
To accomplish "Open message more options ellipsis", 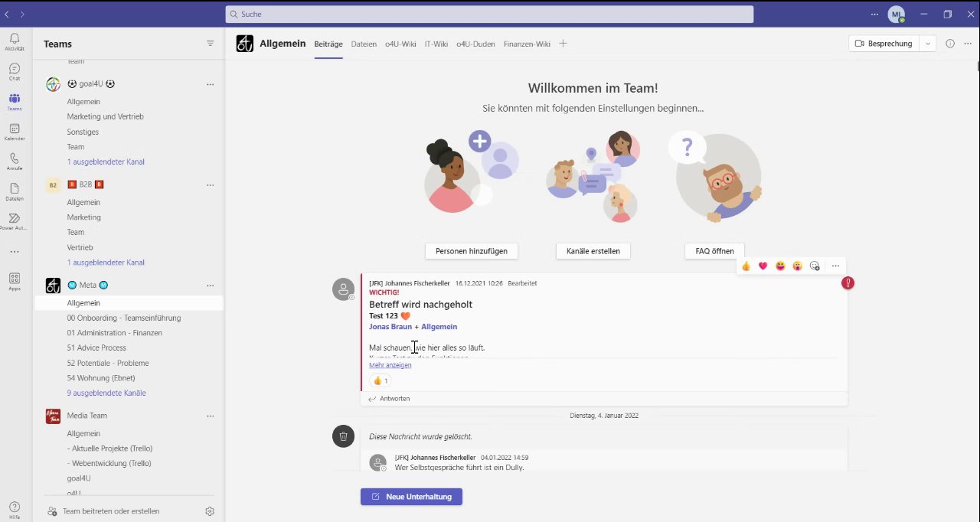I will (x=835, y=266).
